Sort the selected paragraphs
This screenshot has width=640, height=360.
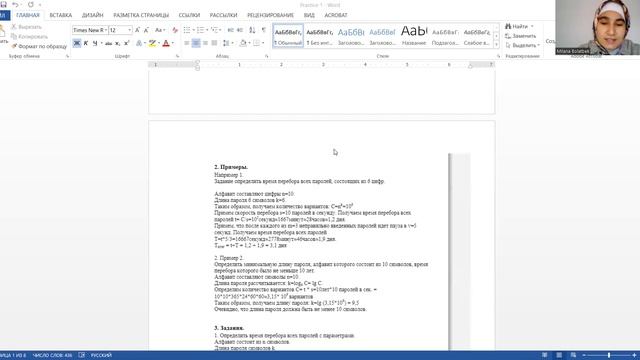click(252, 30)
